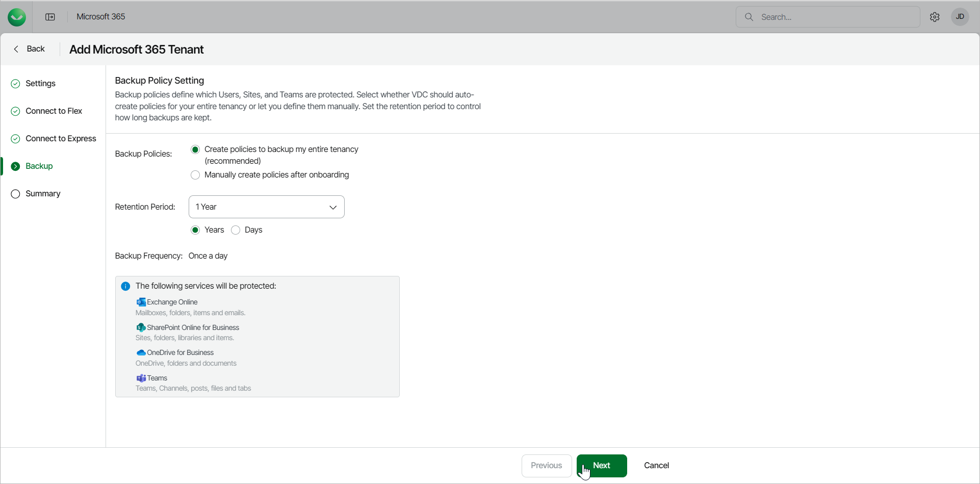Click the blue info icon

[125, 286]
